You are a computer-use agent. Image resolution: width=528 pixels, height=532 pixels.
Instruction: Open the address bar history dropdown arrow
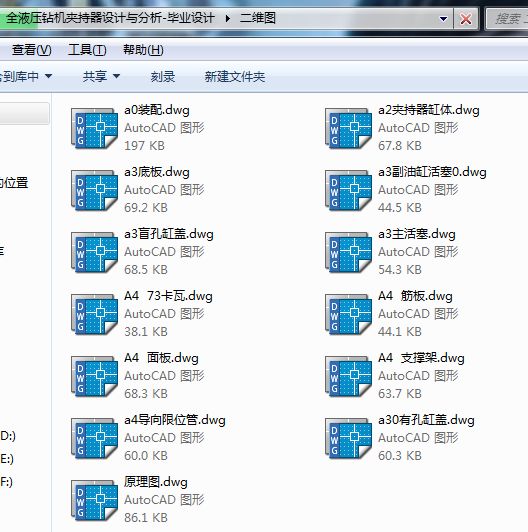tap(443, 19)
